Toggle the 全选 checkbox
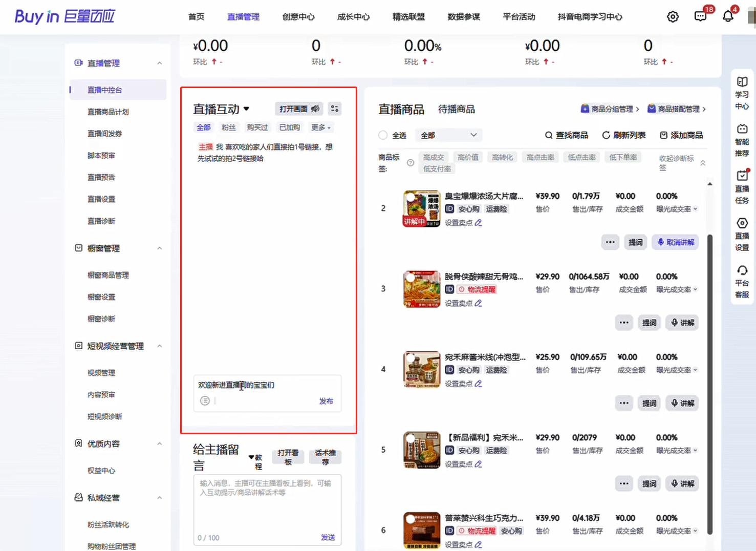The width and height of the screenshot is (756, 551). 383,135
